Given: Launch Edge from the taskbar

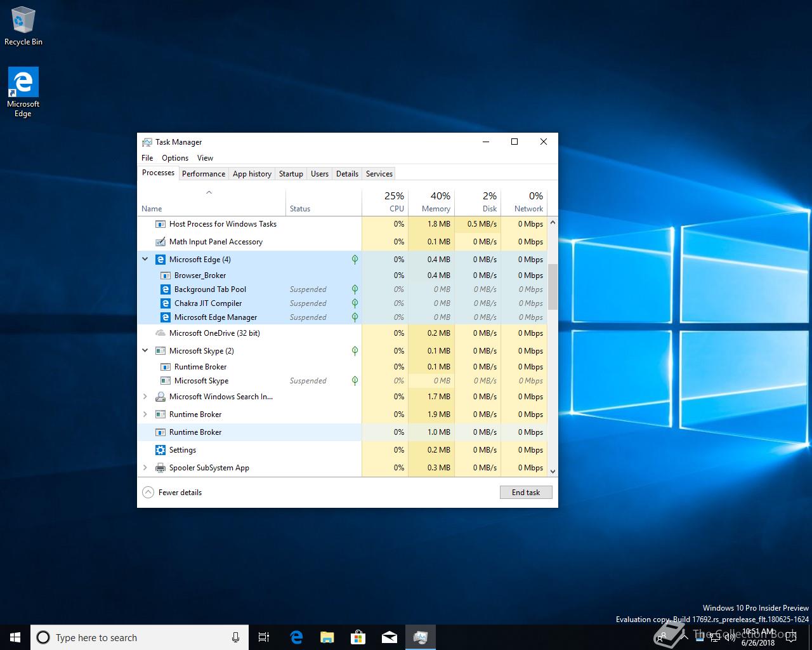Looking at the screenshot, I should [x=296, y=637].
